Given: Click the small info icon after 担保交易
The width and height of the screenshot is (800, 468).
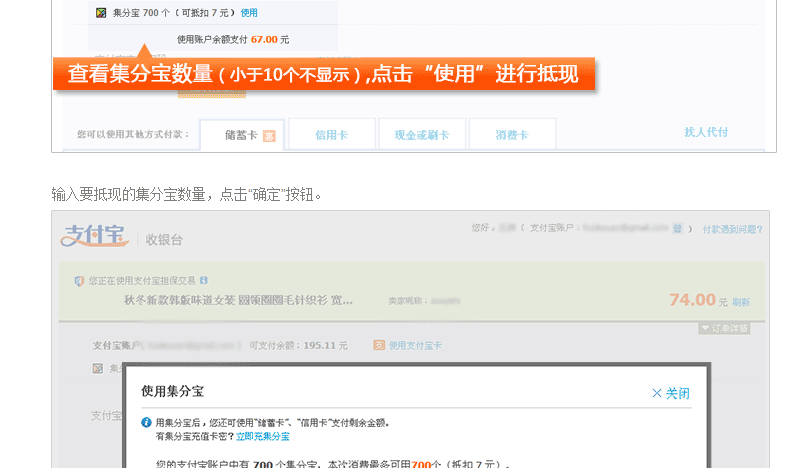Looking at the screenshot, I should [204, 280].
